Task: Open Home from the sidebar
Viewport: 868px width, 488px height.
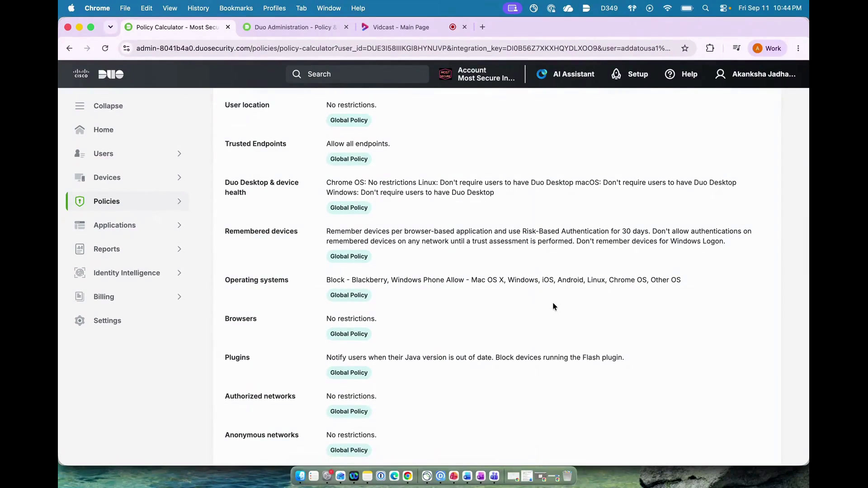Action: (103, 130)
